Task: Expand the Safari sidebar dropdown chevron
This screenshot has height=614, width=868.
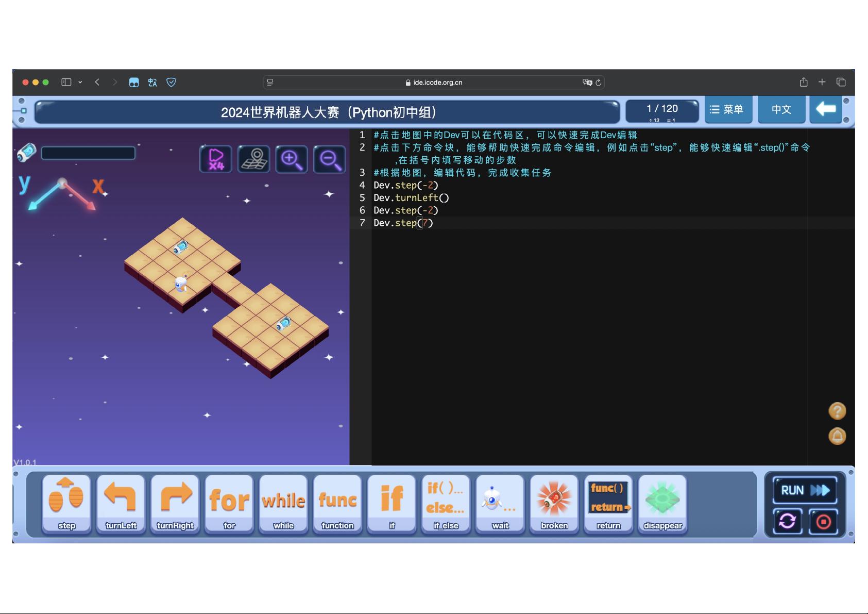Action: [80, 82]
